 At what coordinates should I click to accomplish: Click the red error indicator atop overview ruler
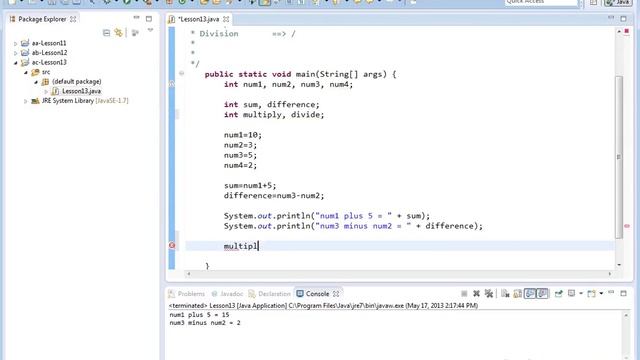coord(627,31)
